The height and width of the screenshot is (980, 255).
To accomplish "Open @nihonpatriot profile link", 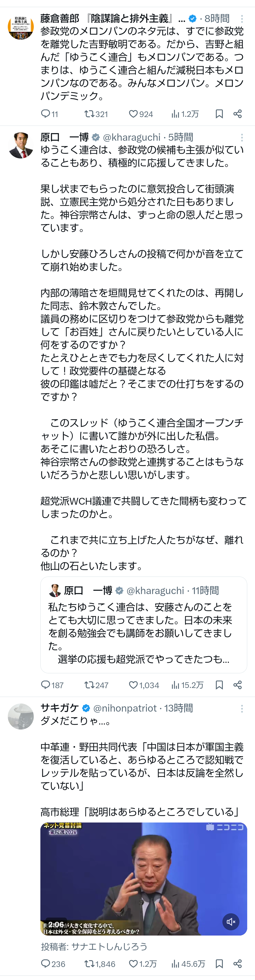I will (125, 708).
